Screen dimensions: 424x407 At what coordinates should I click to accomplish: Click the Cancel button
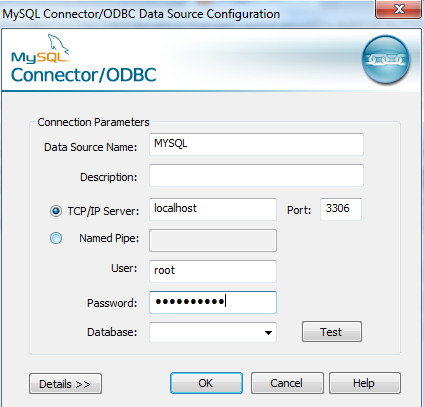pyautogui.click(x=287, y=383)
